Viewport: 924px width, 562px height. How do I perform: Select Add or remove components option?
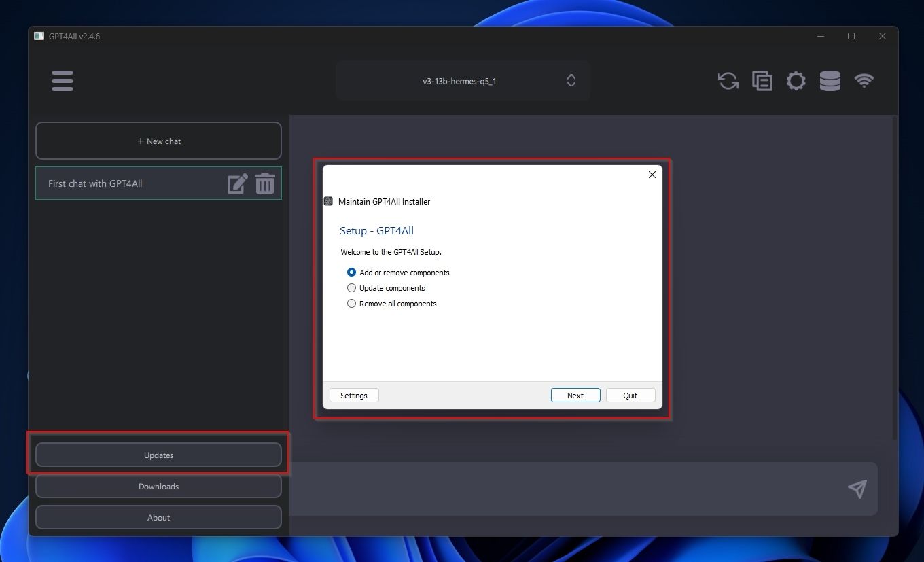click(351, 272)
